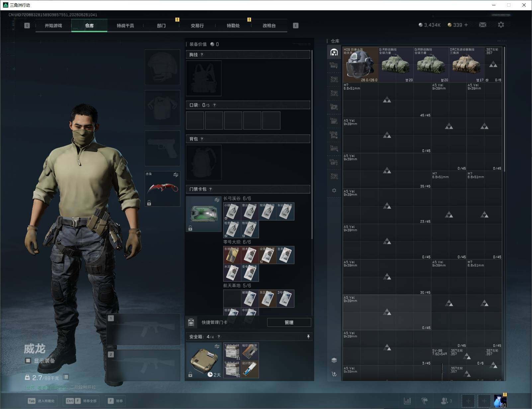Open warehouse sidebar gear settings
Screen dimensions: 532x409
(x=334, y=191)
